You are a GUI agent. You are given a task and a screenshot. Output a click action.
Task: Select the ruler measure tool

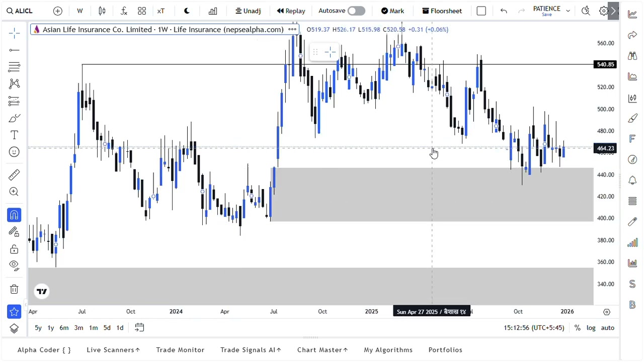coord(14,174)
